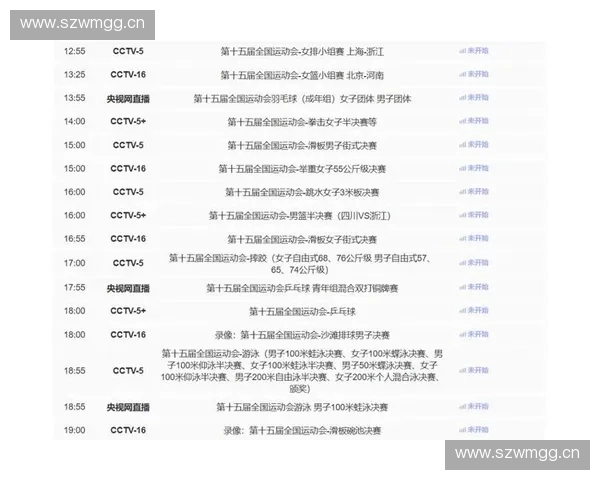Image resolution: width=600 pixels, height=480 pixels.
Task: Click 未开始 status for 12:55 女排小组赛 row
Action: pos(474,51)
